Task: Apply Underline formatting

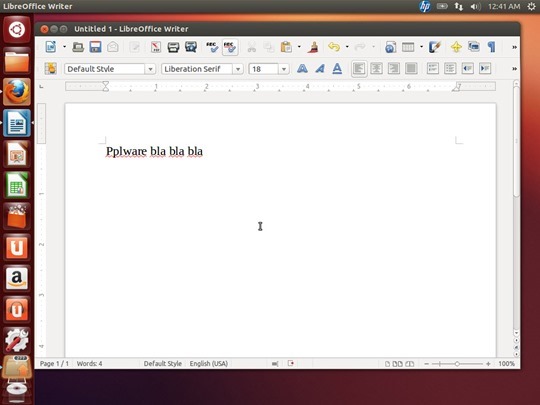Action: (x=337, y=69)
